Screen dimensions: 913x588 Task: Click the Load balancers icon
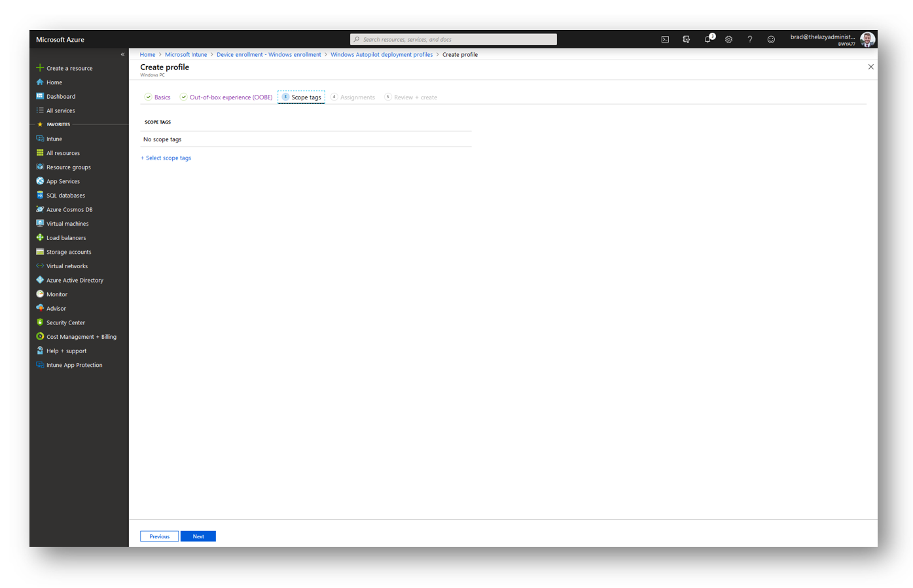pyautogui.click(x=40, y=237)
